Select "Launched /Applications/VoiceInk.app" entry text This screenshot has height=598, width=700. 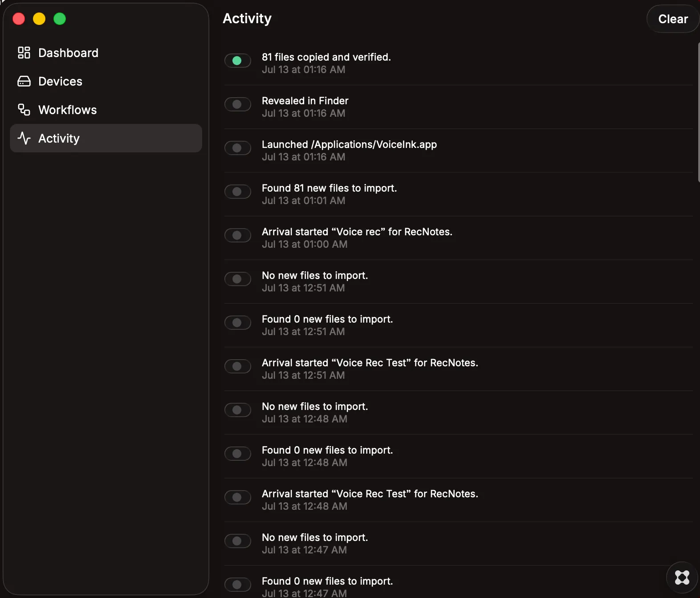(x=349, y=144)
